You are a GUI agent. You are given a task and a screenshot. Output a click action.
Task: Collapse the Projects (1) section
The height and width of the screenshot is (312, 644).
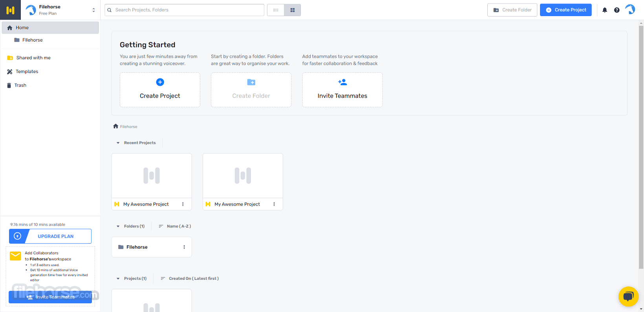118,279
